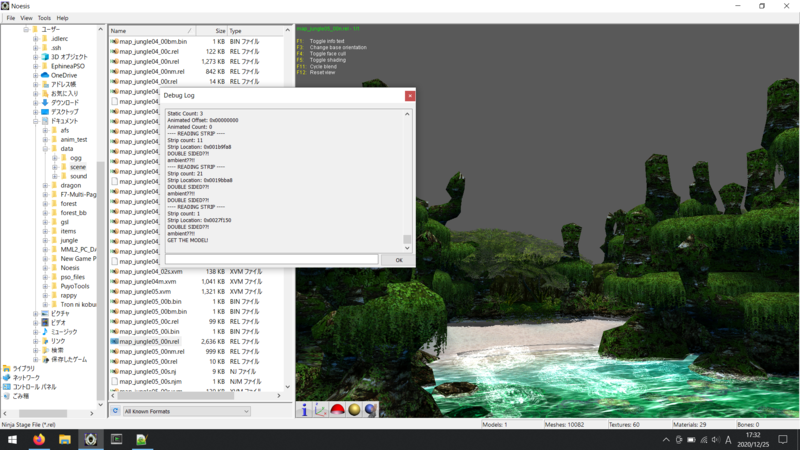
Task: Click the volume icon in the system tray
Action: (715, 440)
